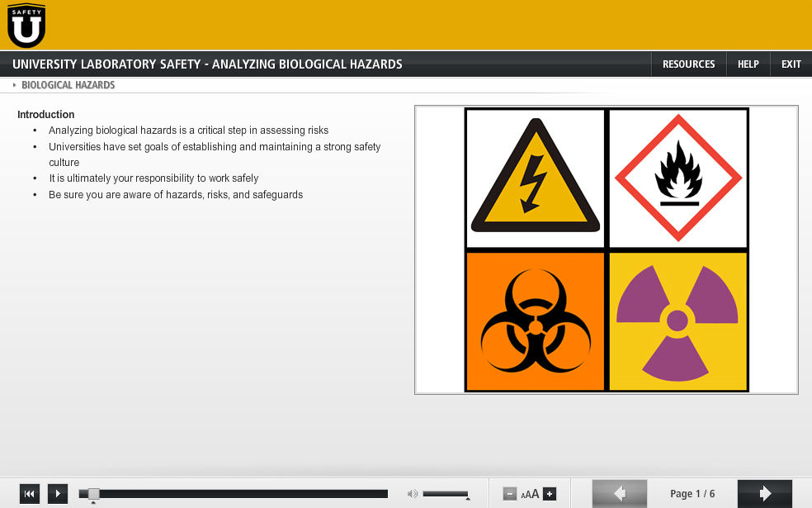This screenshot has width=812, height=508.
Task: Click the rewind-to-start icon
Action: point(30,493)
